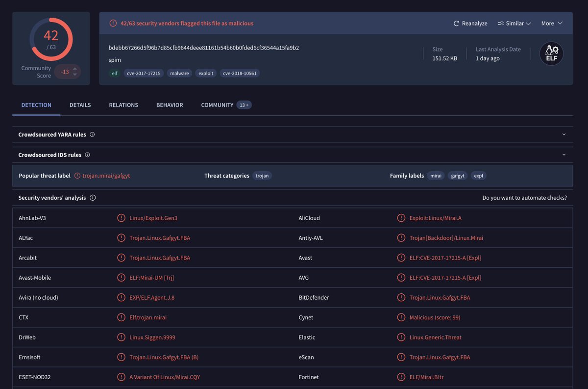The image size is (588, 389).
Task: Click the community score downvote arrow
Action: pos(75,75)
